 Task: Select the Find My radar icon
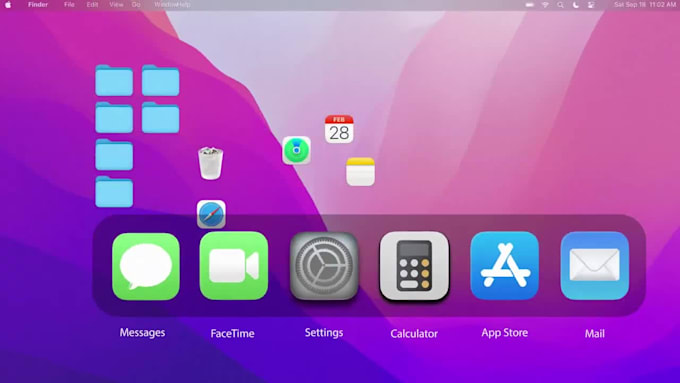click(x=296, y=151)
